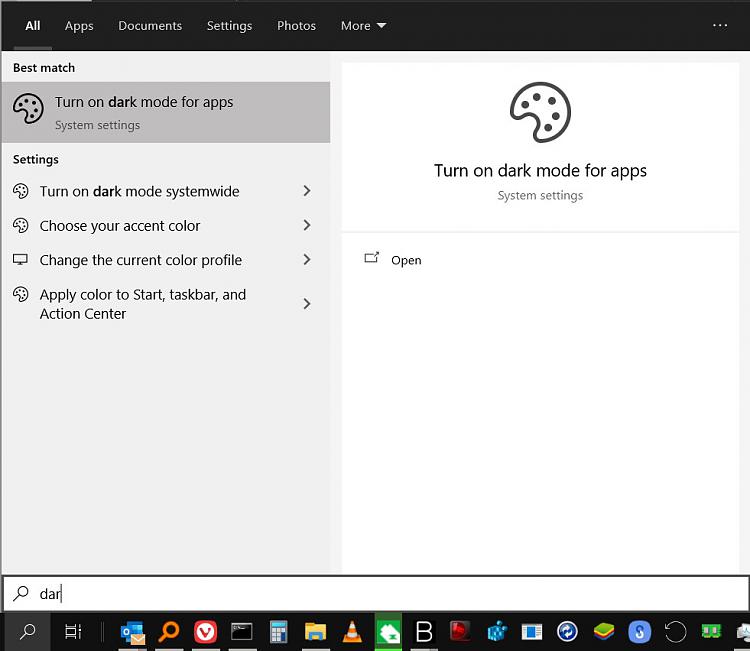Click palette icon next to Apply color to Start
The height and width of the screenshot is (651, 750).
pos(21,294)
